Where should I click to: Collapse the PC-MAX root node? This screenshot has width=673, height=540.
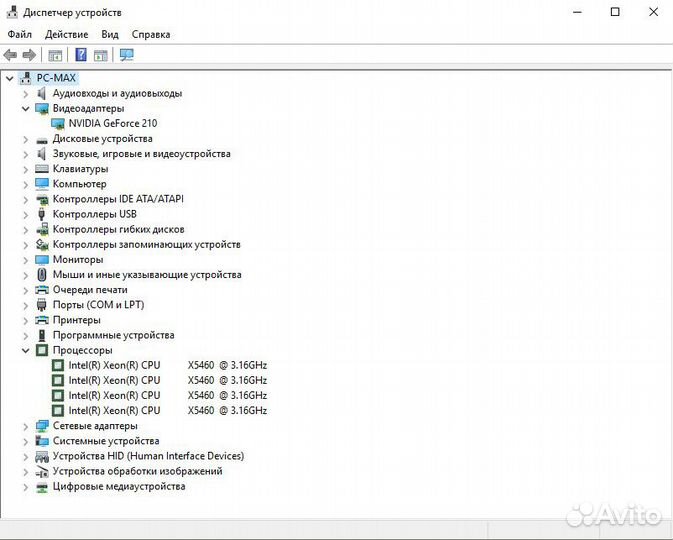click(9, 79)
